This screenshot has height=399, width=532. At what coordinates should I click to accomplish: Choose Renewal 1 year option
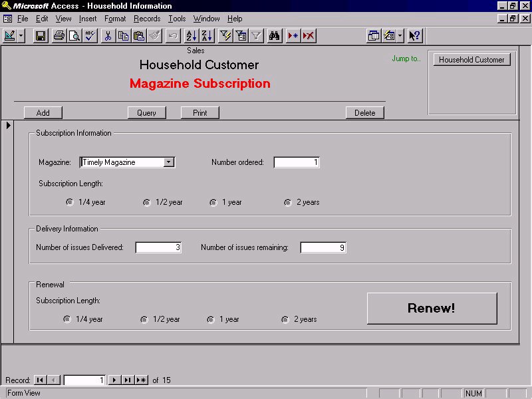(211, 320)
